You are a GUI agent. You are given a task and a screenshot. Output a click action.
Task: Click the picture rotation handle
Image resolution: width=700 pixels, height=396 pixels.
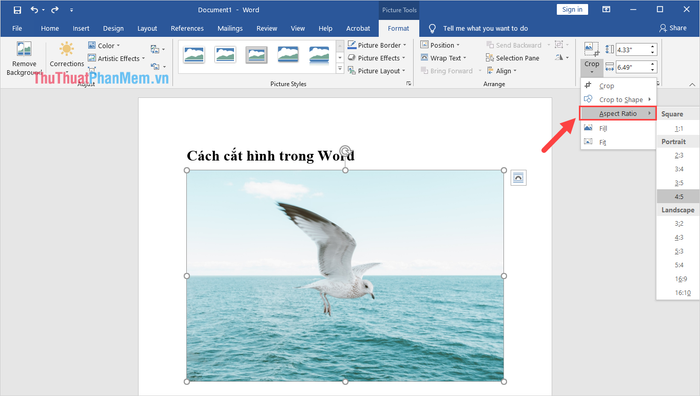[345, 150]
